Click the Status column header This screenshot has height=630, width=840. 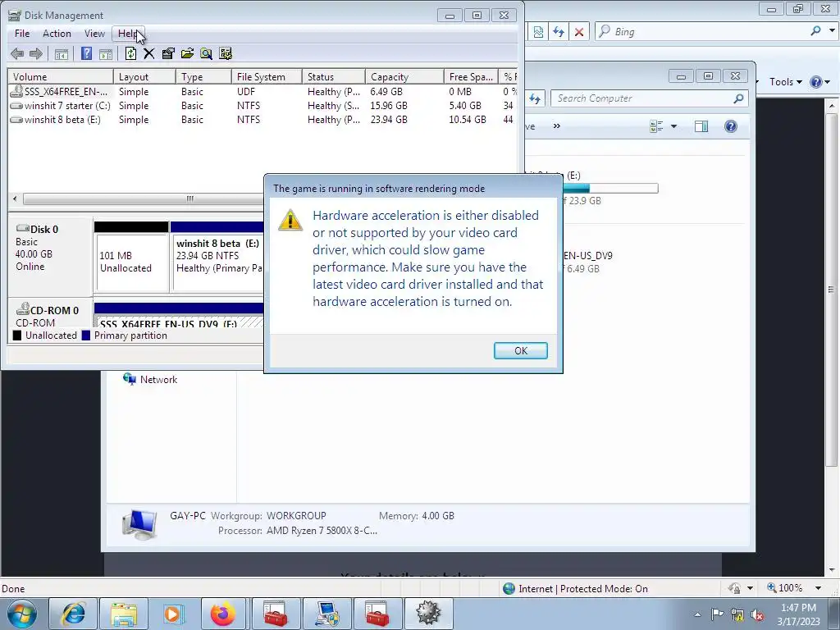(x=334, y=76)
